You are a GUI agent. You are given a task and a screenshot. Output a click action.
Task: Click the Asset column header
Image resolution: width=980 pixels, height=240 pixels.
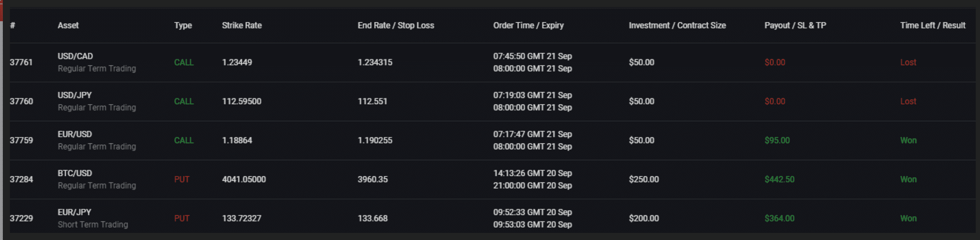pyautogui.click(x=68, y=25)
